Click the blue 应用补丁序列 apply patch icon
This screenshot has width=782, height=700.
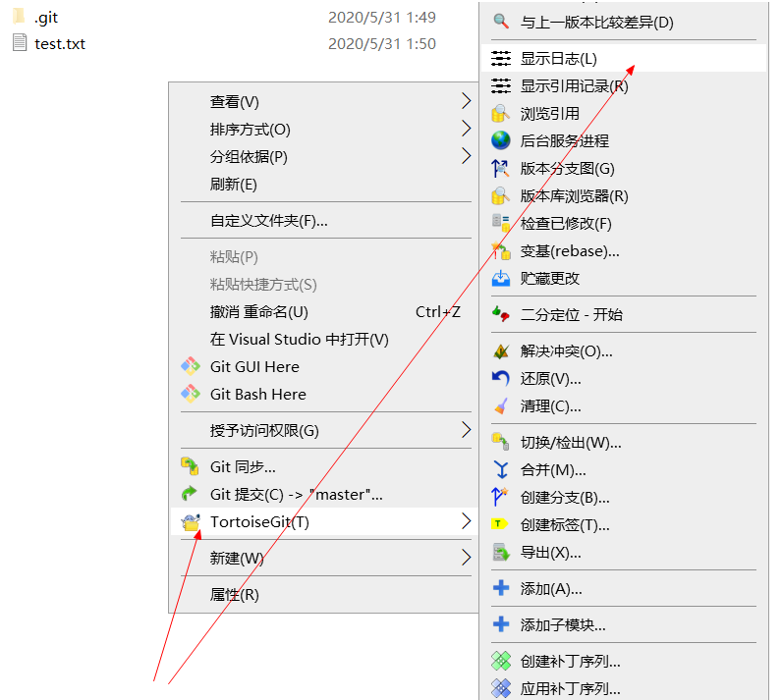coord(501,688)
